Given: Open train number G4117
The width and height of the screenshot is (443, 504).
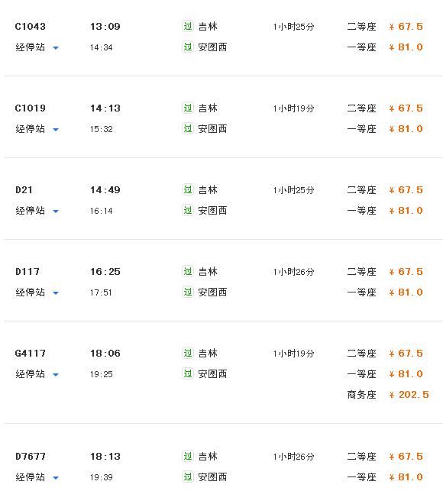Looking at the screenshot, I should (31, 354).
